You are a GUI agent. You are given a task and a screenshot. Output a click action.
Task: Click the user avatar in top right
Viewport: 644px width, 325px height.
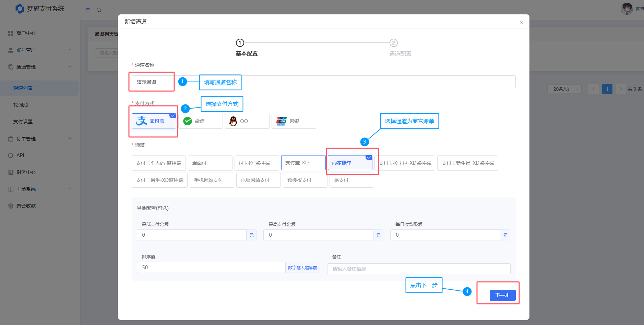tap(627, 9)
